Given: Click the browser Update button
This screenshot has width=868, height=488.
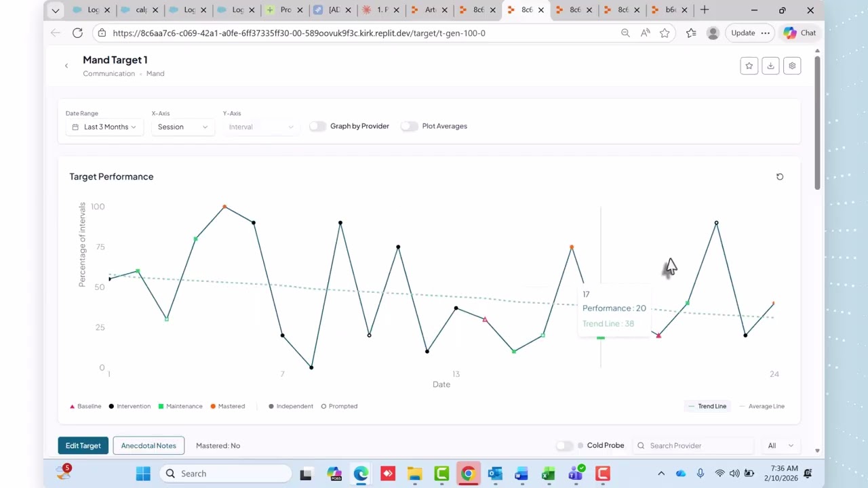Looking at the screenshot, I should point(743,33).
